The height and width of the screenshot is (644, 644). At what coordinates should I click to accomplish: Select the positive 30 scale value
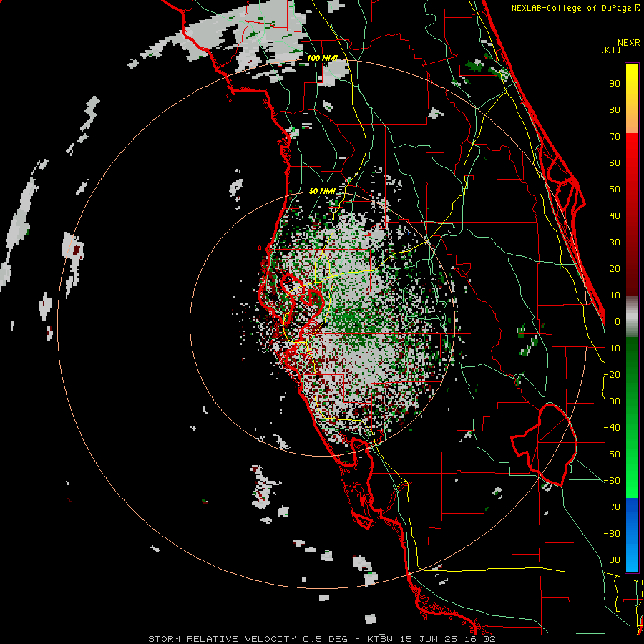pos(615,243)
